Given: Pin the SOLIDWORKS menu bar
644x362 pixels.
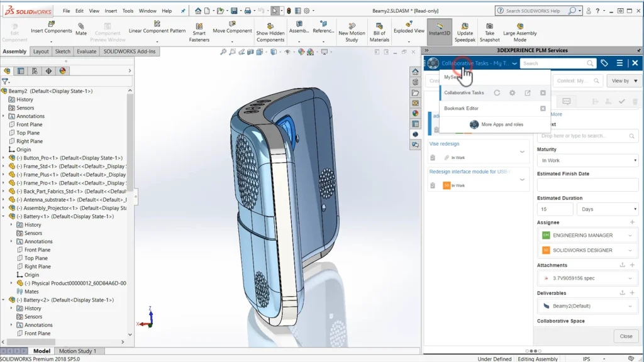Looking at the screenshot, I should coord(184,9).
